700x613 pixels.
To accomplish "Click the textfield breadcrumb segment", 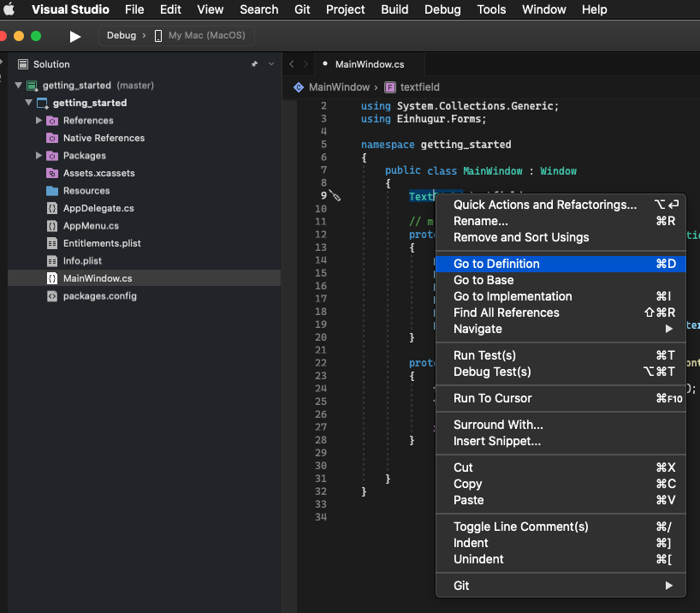I will (x=419, y=87).
